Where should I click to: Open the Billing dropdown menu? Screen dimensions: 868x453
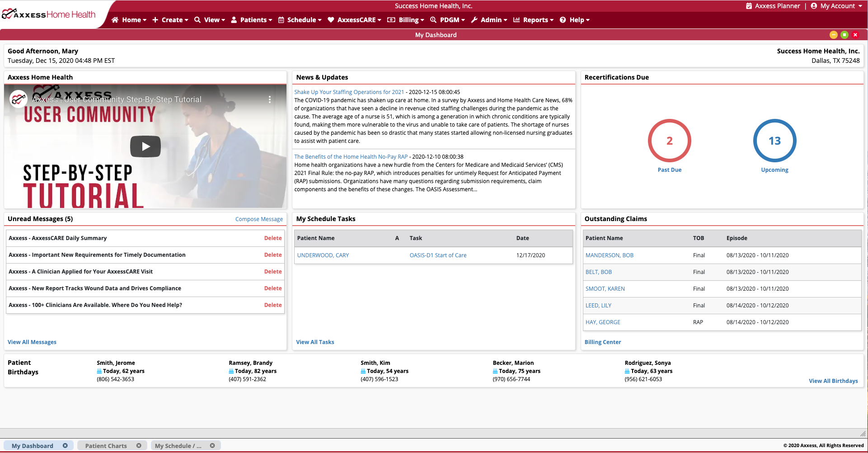tap(406, 20)
